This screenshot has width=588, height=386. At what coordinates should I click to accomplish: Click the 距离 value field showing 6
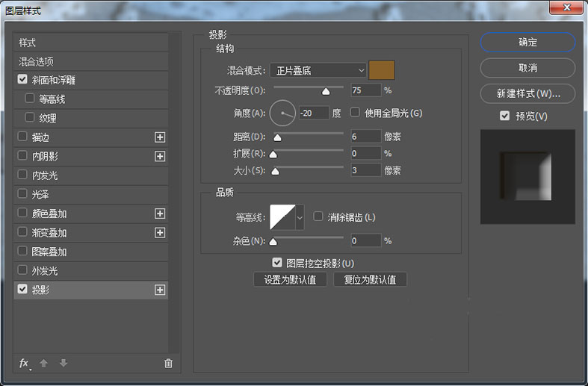[366, 137]
